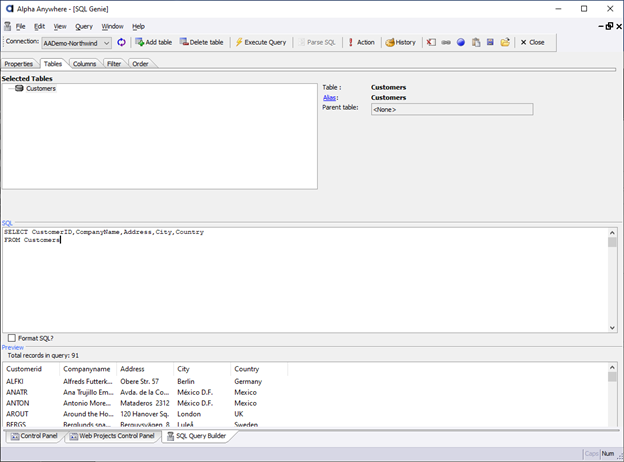Screen dimensions: 624x462
Task: Click the Customerid column header
Action: pos(31,369)
